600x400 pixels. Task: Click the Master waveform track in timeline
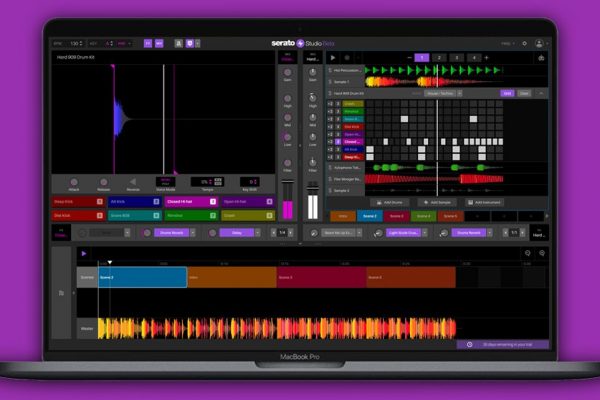277,329
